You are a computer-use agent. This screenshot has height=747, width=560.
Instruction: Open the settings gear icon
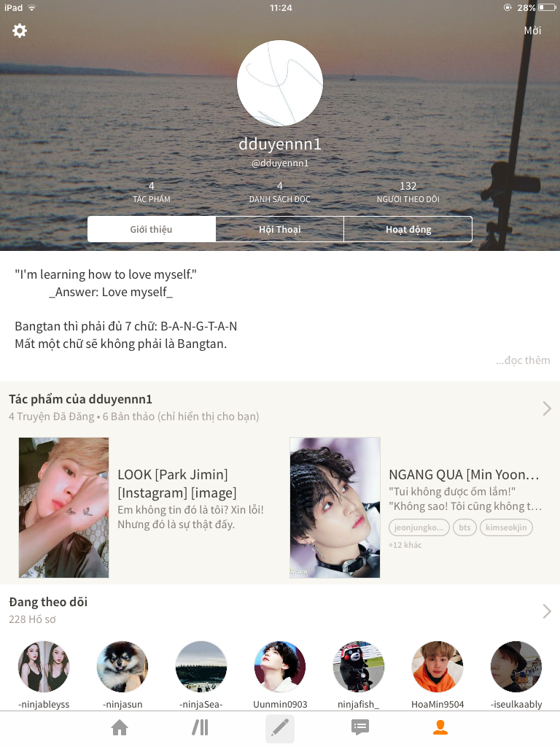point(20,31)
